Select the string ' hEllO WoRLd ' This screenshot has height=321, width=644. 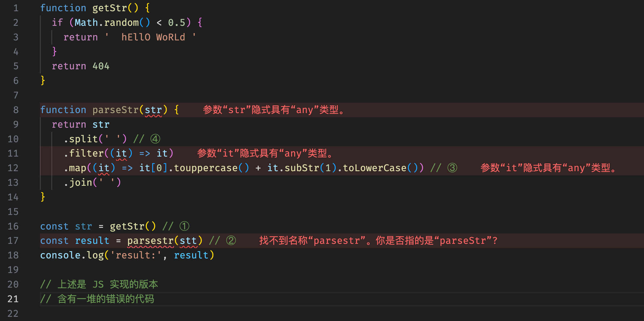pyautogui.click(x=152, y=37)
